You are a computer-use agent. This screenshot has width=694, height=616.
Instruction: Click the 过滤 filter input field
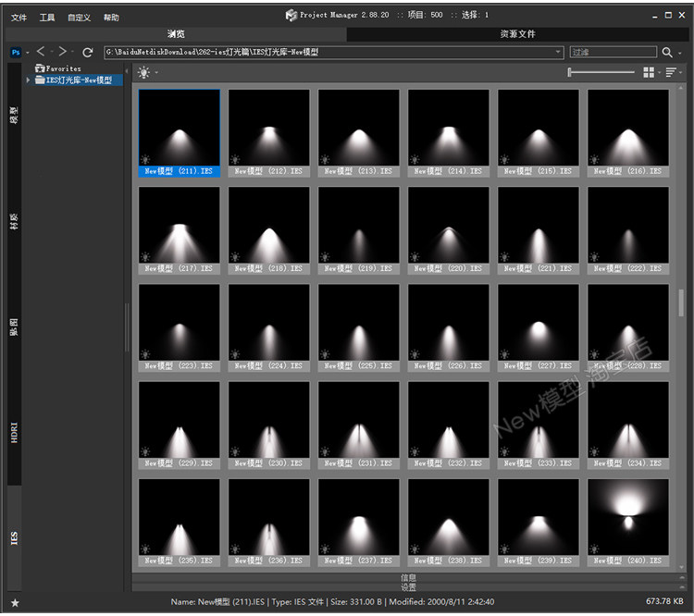[x=611, y=53]
